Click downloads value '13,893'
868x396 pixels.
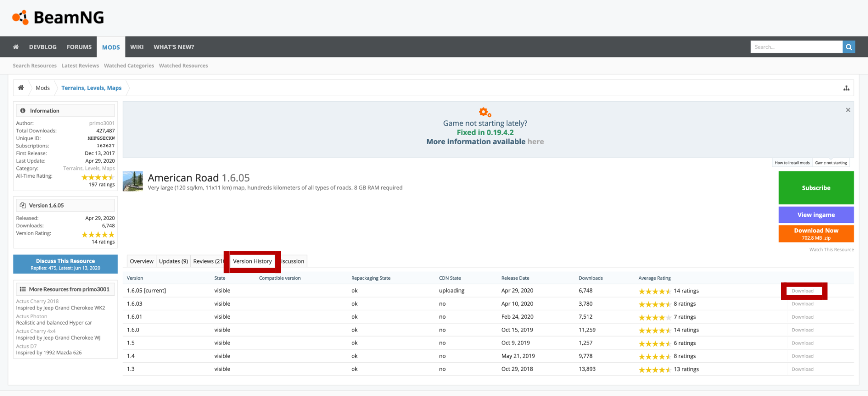(x=587, y=369)
